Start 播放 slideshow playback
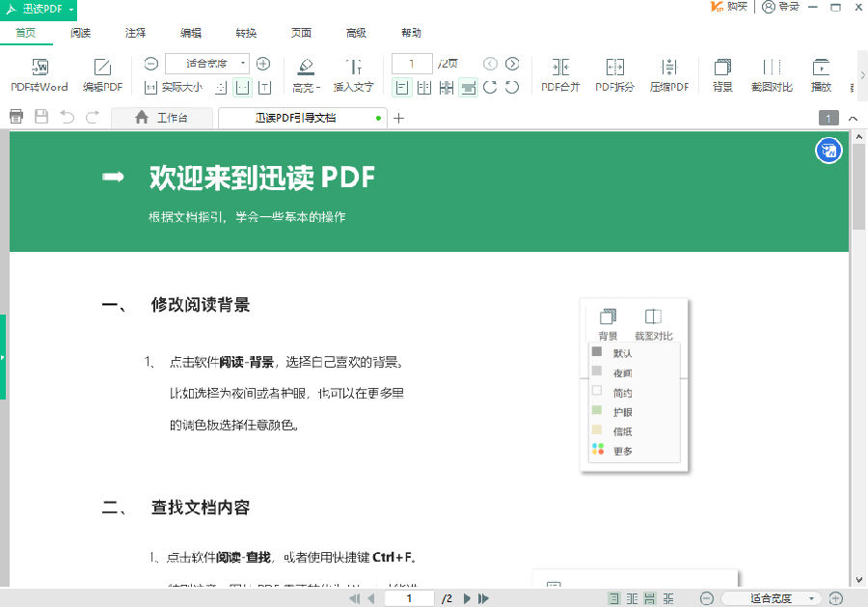Image resolution: width=868 pixels, height=607 pixels. [821, 76]
